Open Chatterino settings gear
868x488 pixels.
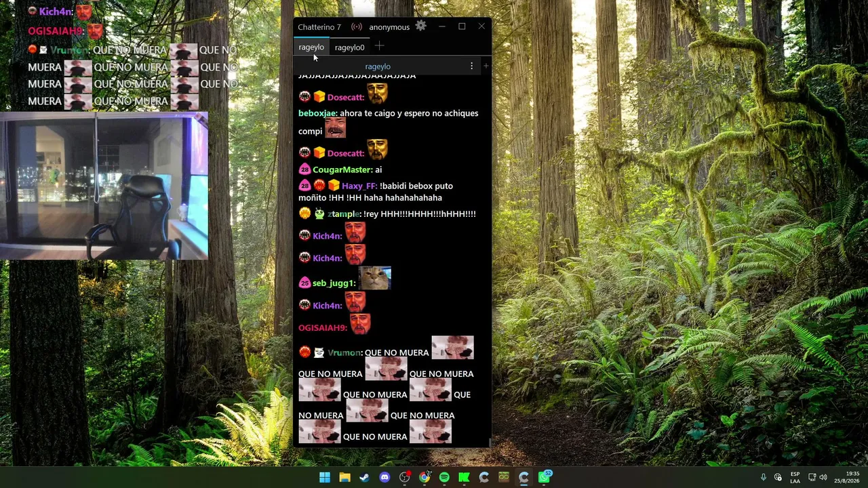[x=421, y=26]
